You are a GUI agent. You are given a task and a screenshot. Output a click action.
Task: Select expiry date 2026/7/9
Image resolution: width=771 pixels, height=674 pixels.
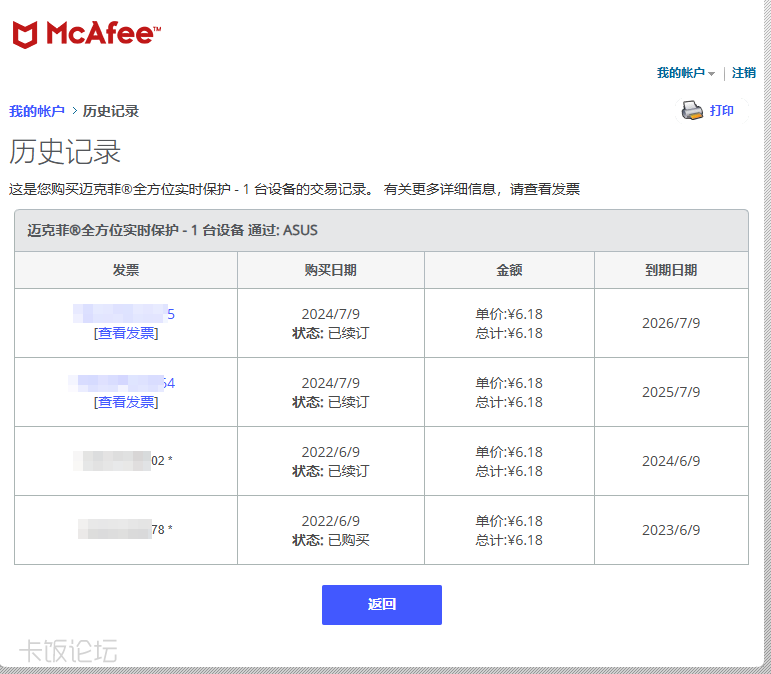click(671, 323)
